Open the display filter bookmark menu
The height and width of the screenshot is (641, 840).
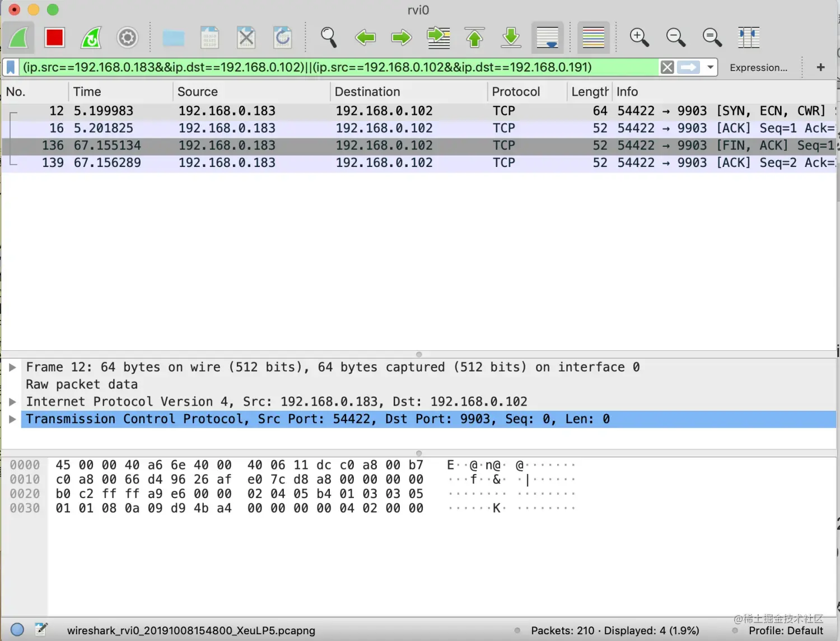point(11,67)
